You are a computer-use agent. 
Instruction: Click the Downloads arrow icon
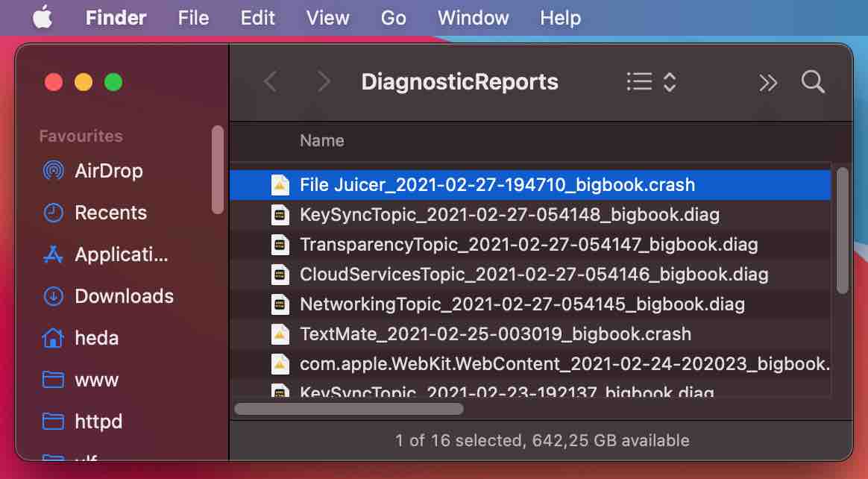pyautogui.click(x=53, y=296)
